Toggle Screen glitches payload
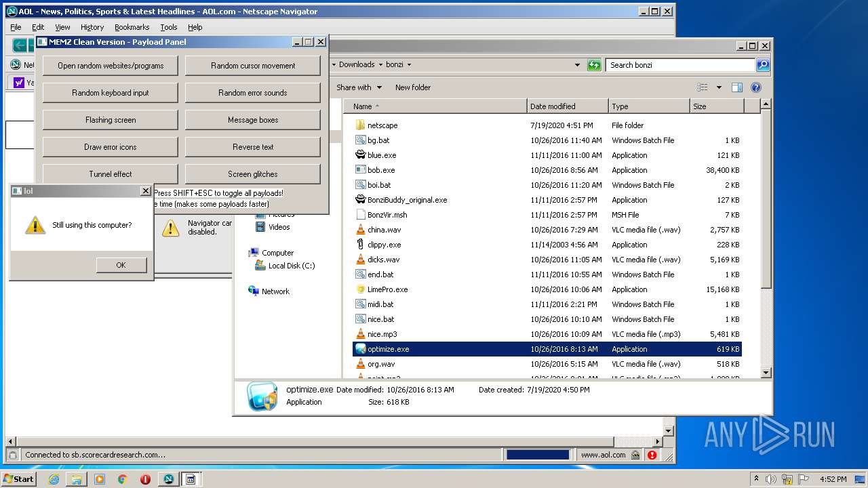 click(x=253, y=174)
